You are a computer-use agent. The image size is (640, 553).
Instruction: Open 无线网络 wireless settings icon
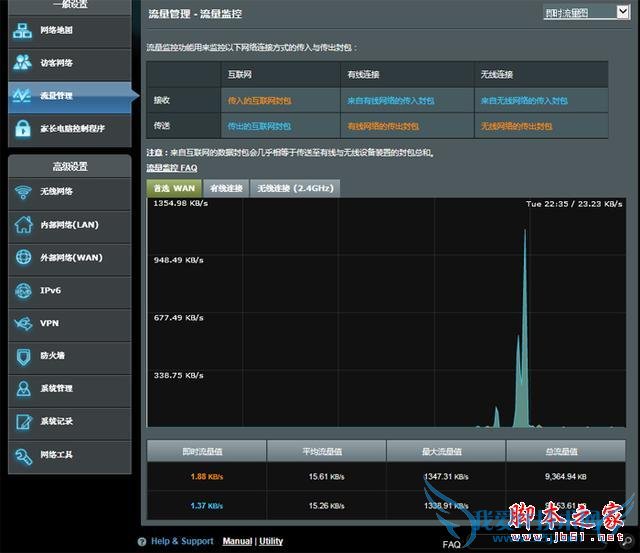click(x=23, y=192)
